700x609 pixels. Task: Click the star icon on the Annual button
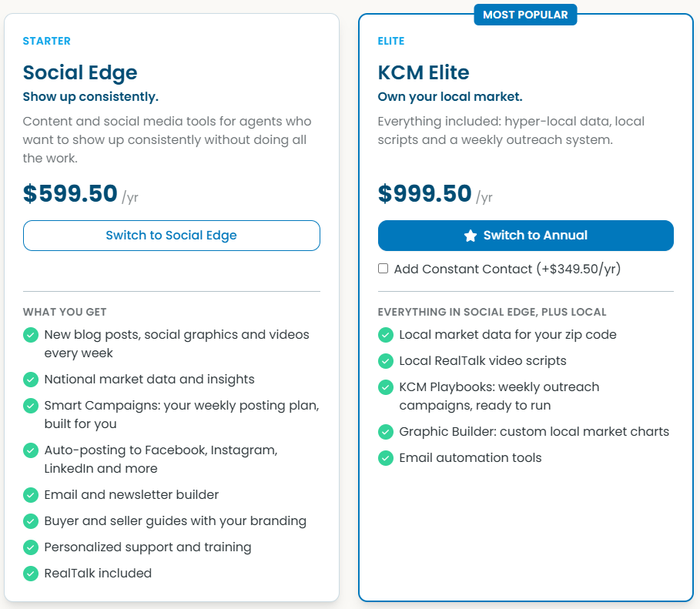tap(470, 236)
